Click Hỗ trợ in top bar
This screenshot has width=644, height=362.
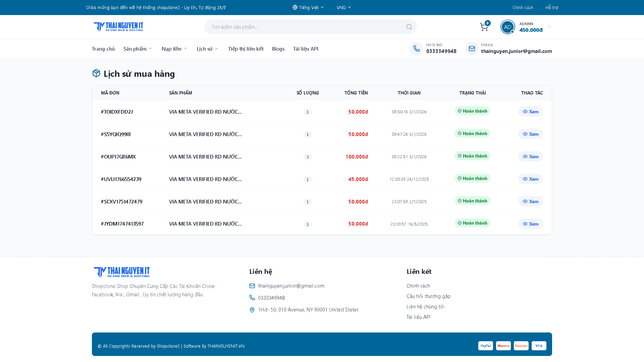(x=552, y=7)
